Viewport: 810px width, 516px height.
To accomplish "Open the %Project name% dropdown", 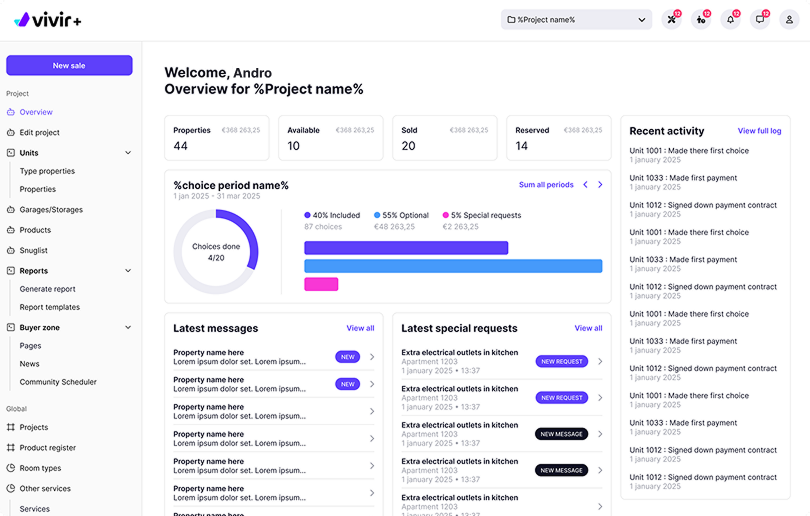I will pyautogui.click(x=577, y=20).
